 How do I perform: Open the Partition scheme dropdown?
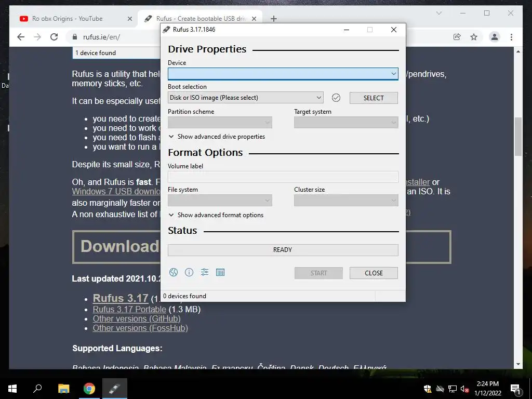pyautogui.click(x=220, y=123)
